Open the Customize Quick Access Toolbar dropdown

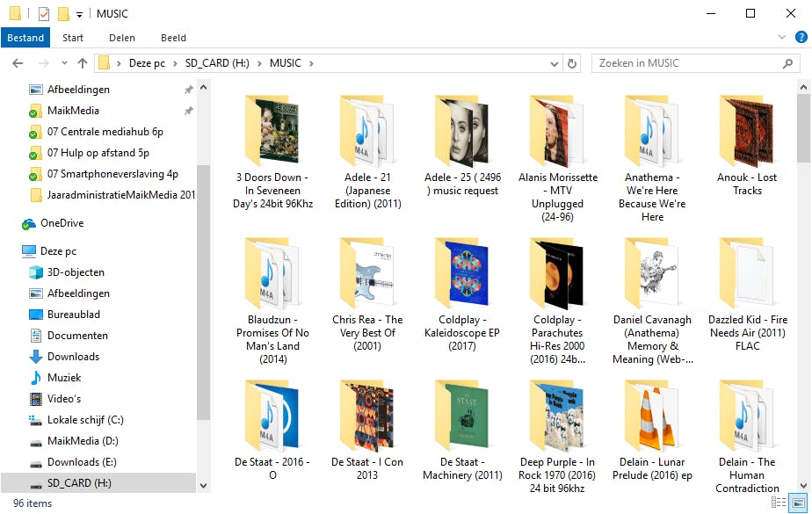(x=79, y=14)
